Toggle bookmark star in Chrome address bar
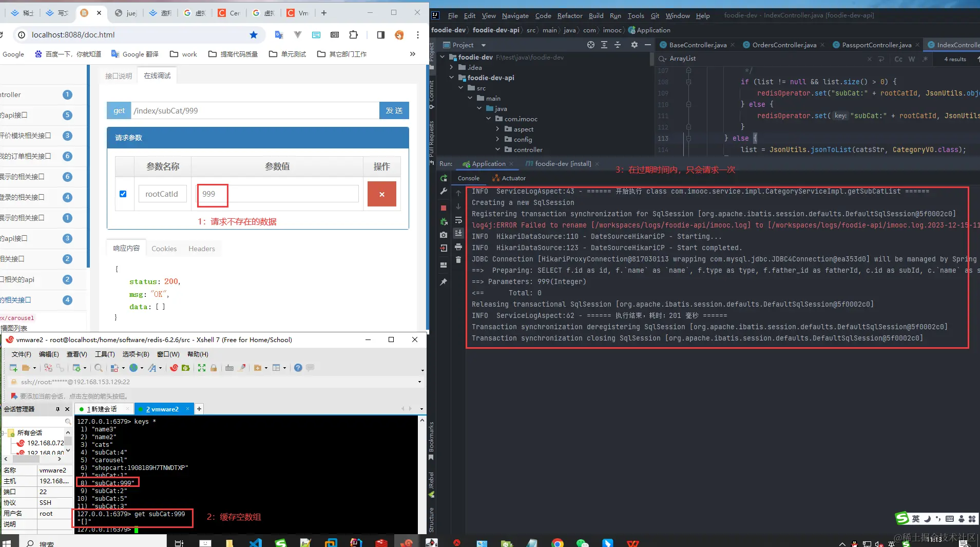 254,35
